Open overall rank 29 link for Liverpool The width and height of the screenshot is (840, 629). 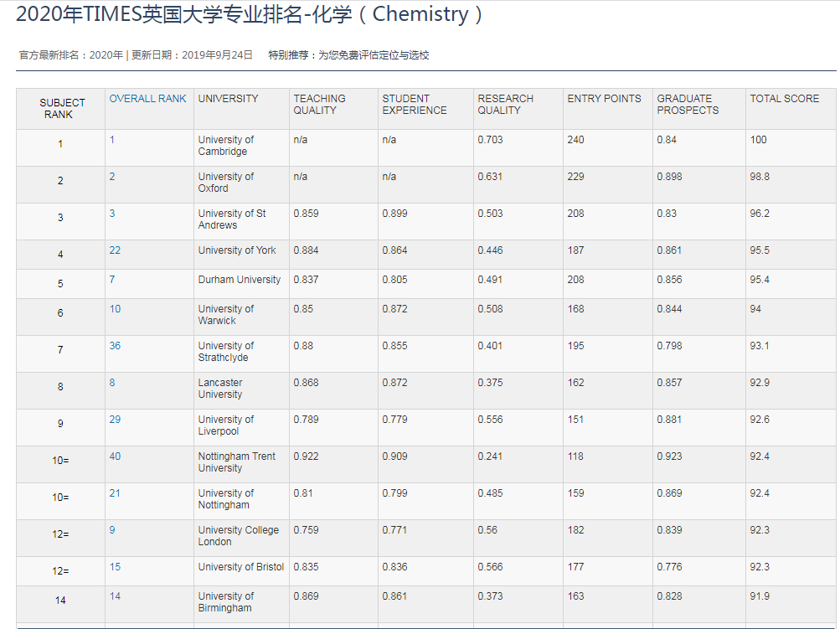(x=115, y=420)
